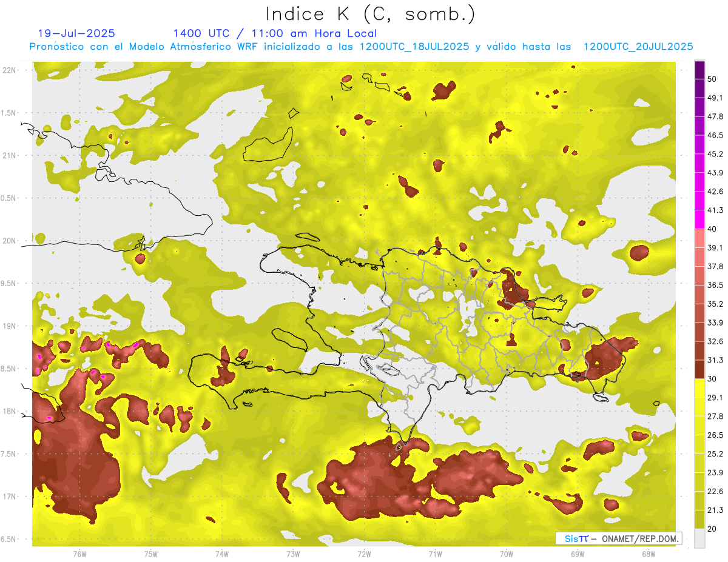Click legend value "47.8"

[x=715, y=116]
